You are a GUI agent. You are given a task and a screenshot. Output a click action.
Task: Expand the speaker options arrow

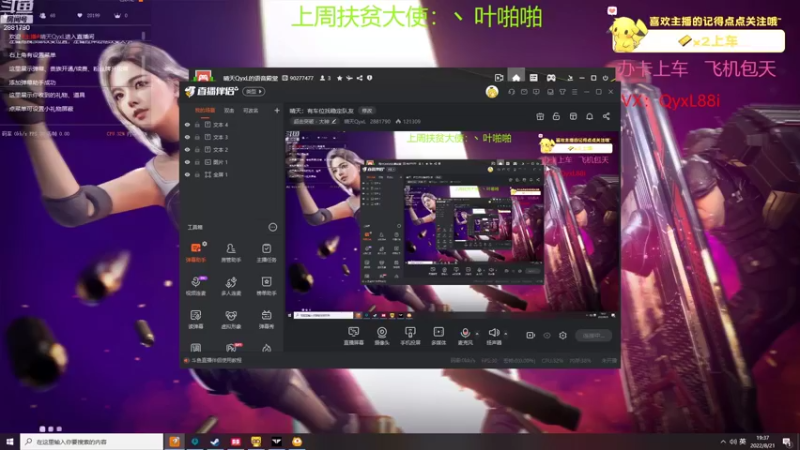506,334
